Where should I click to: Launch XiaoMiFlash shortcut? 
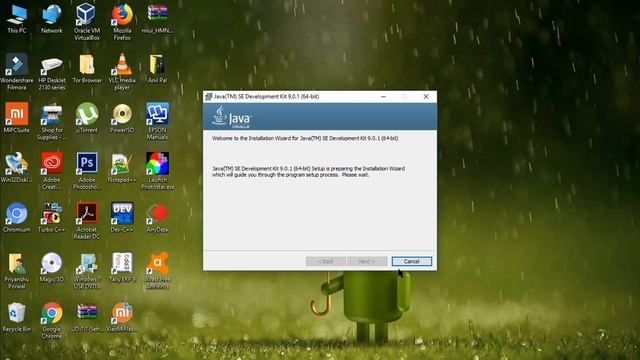122,317
